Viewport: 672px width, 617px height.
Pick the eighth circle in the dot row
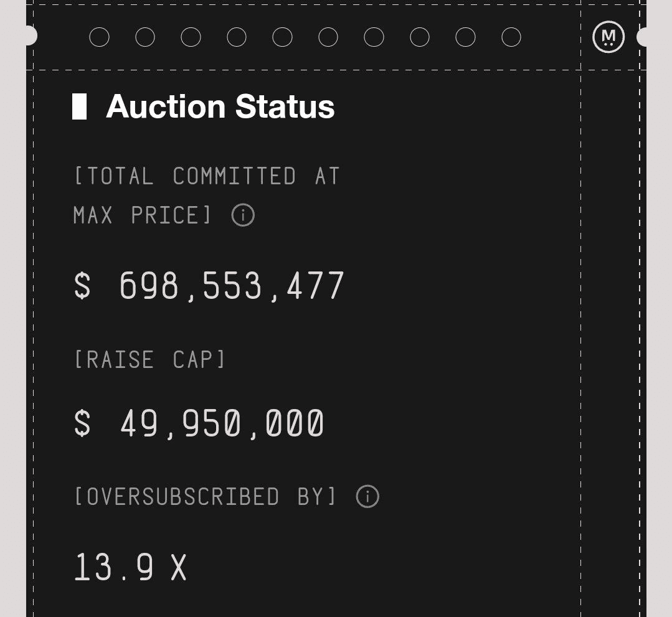[x=420, y=37]
